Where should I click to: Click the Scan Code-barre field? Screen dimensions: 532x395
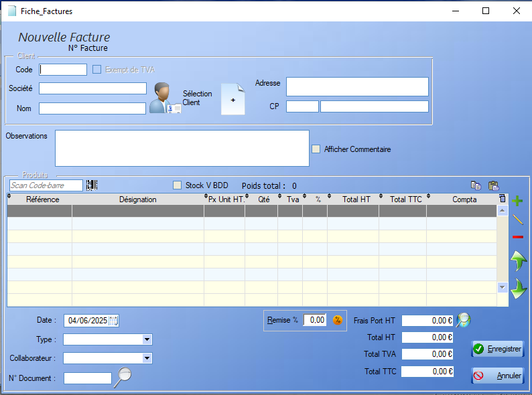click(x=46, y=185)
